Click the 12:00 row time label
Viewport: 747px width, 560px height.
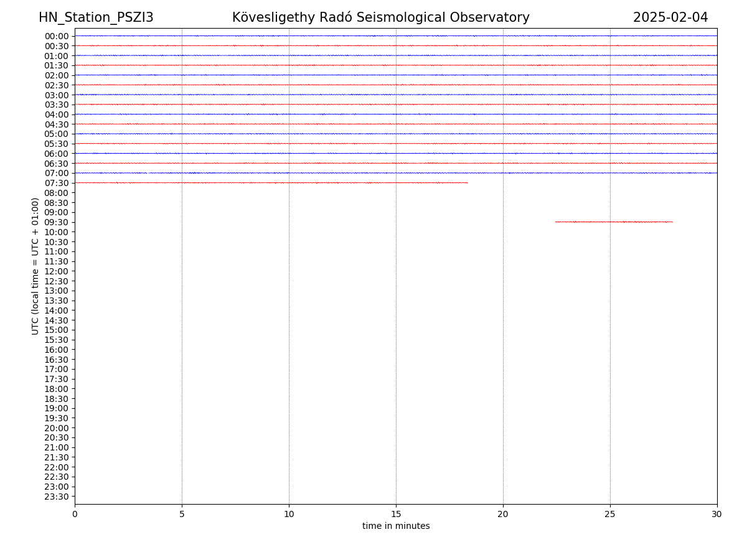[57, 271]
